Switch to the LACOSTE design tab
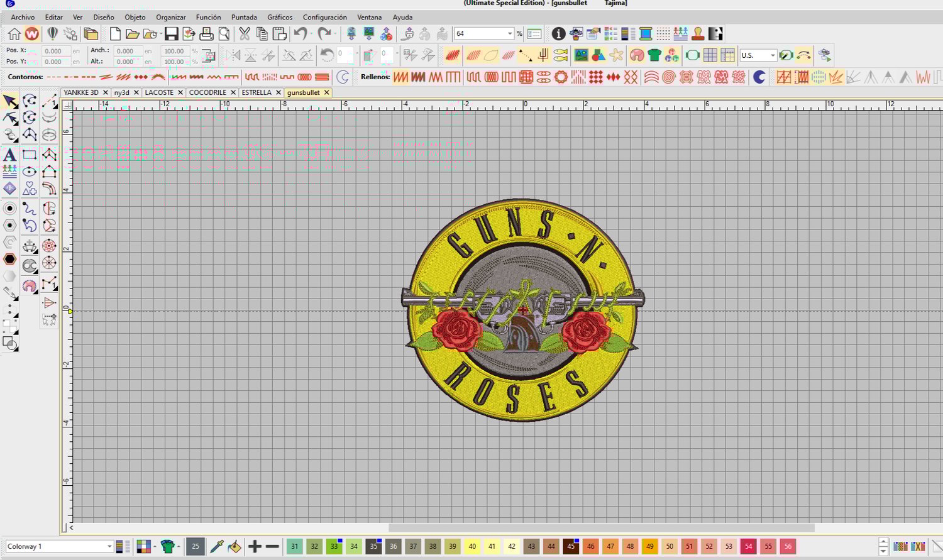Screen dimensions: 943x560 coord(159,92)
